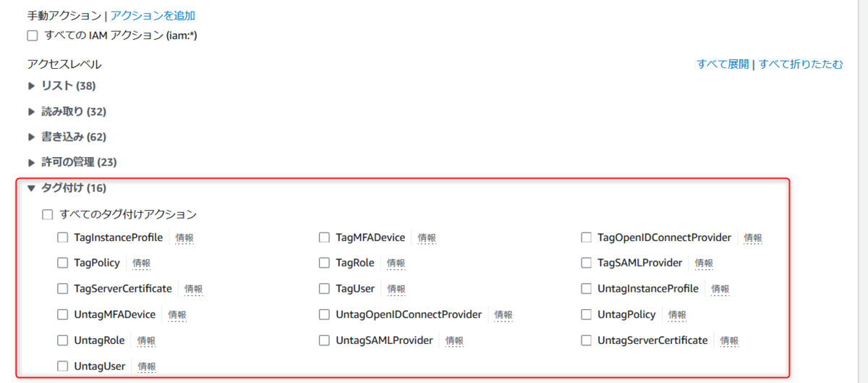
Task: Expand the 読み取り (32) access level
Action: pyautogui.click(x=67, y=111)
